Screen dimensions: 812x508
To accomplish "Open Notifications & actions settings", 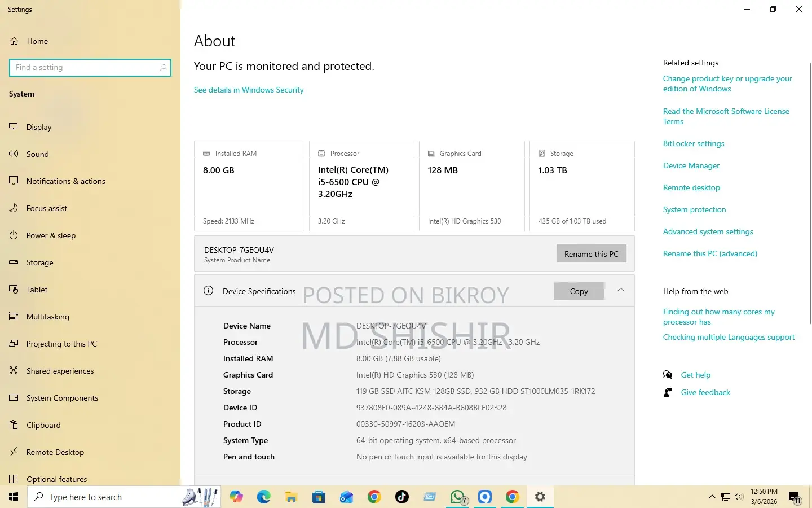I will coord(58,181).
